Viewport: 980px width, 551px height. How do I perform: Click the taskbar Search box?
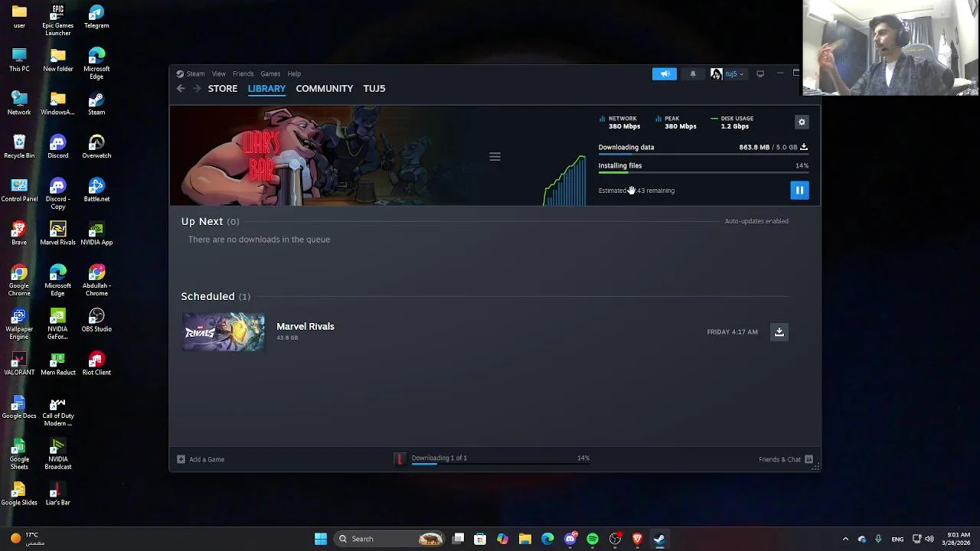click(x=389, y=539)
